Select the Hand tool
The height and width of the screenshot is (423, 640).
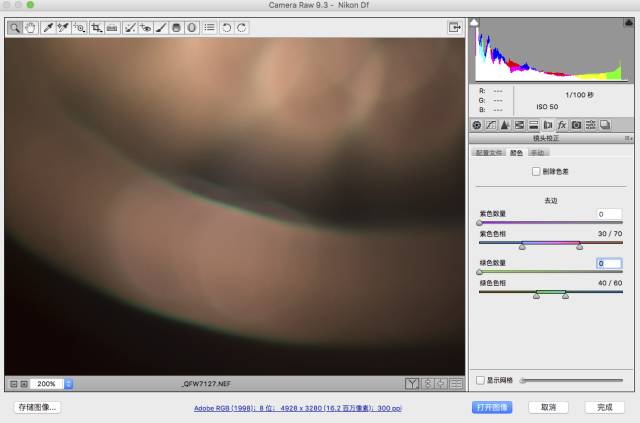tap(30, 28)
